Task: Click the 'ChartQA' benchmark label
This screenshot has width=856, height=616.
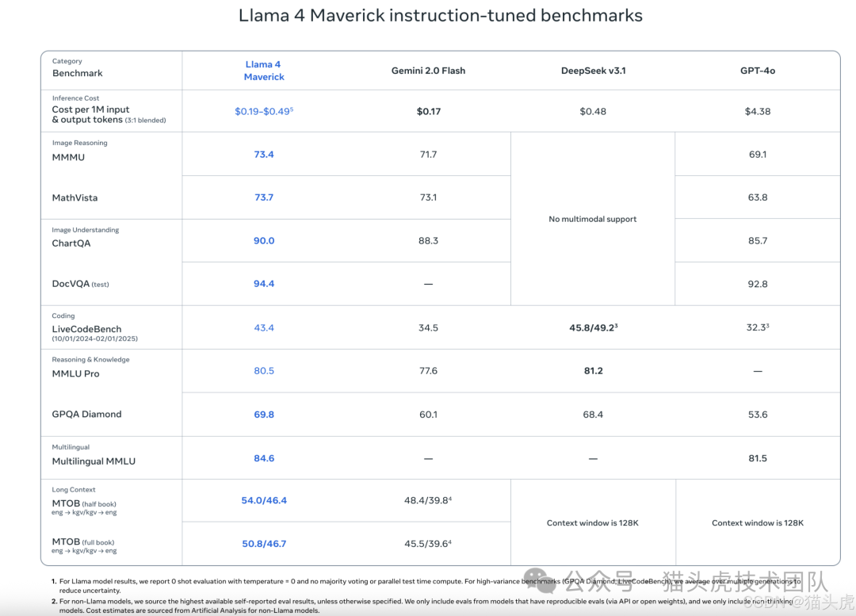Action: pyautogui.click(x=71, y=243)
